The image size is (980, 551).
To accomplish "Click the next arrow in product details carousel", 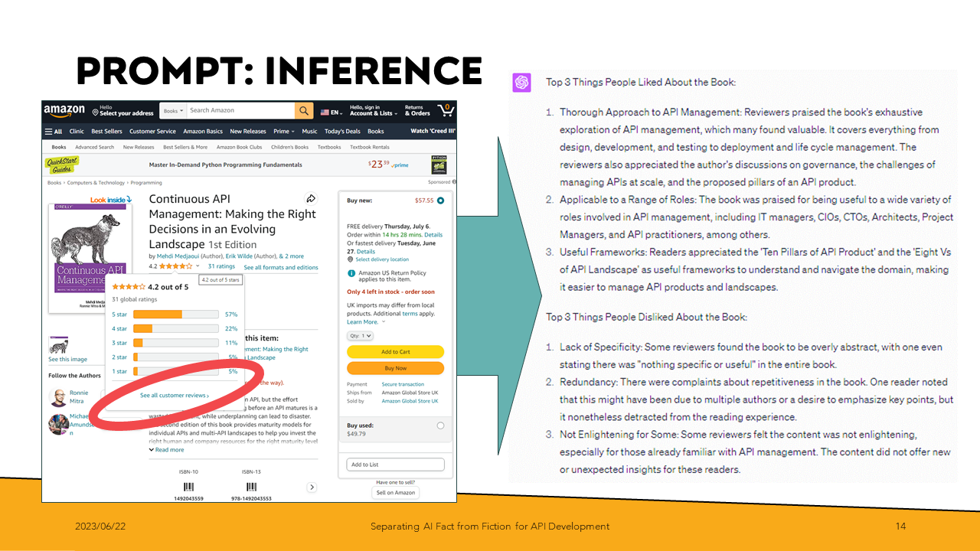I will coord(312,487).
